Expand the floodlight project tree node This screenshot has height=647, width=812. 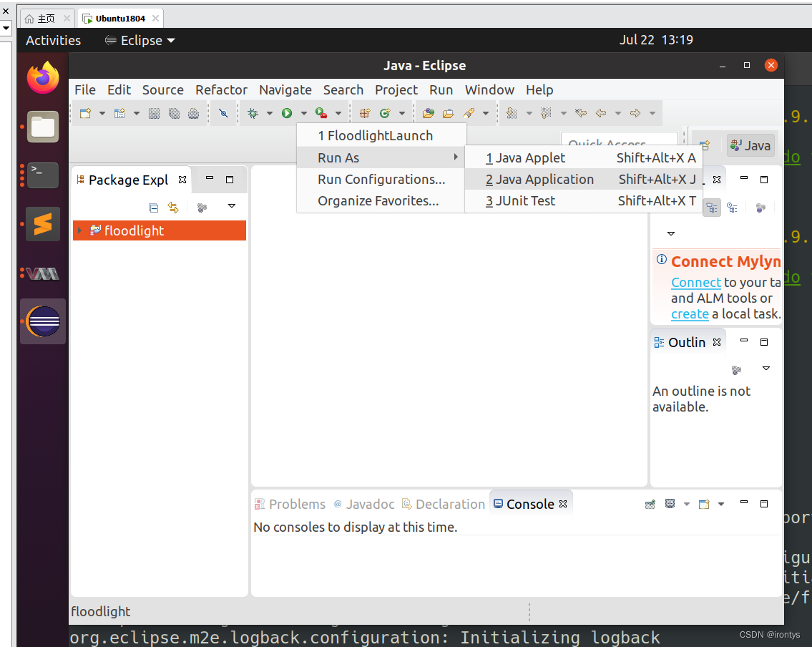coord(79,230)
